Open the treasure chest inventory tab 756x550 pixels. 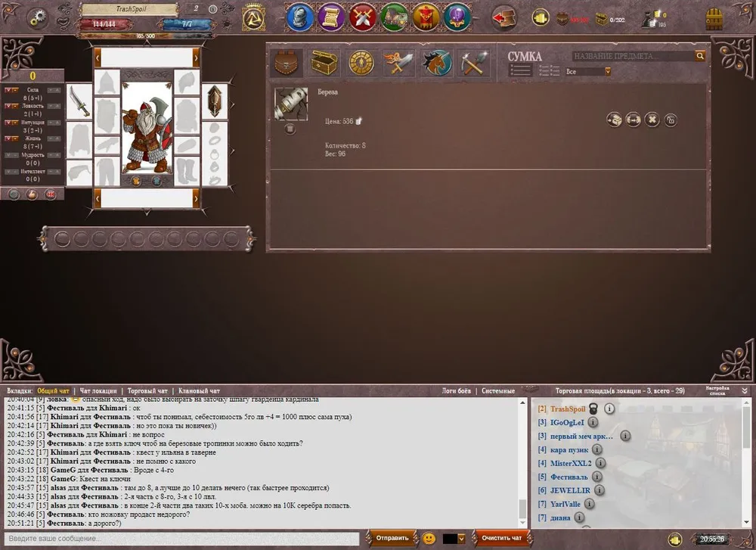tap(324, 63)
